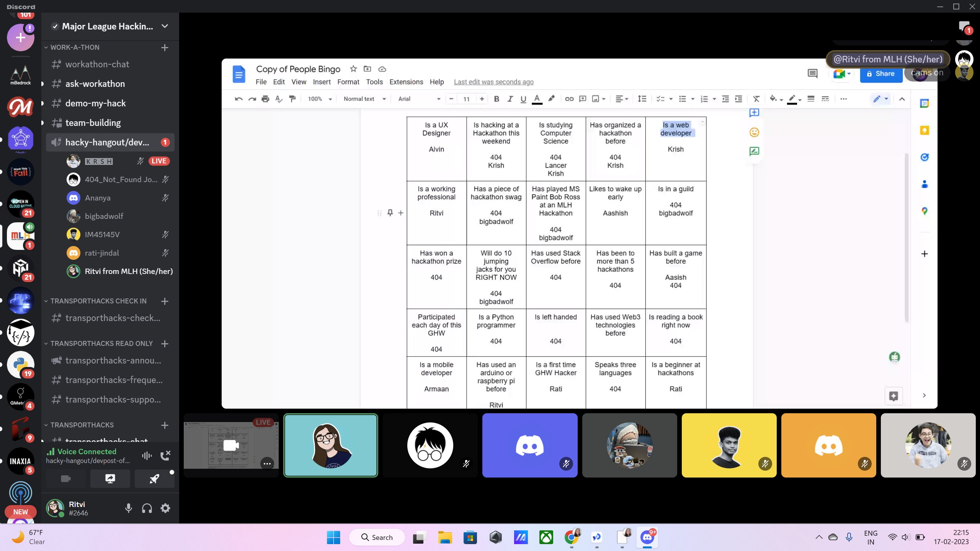Expand the Major League Hacking server menu

[x=165, y=26]
